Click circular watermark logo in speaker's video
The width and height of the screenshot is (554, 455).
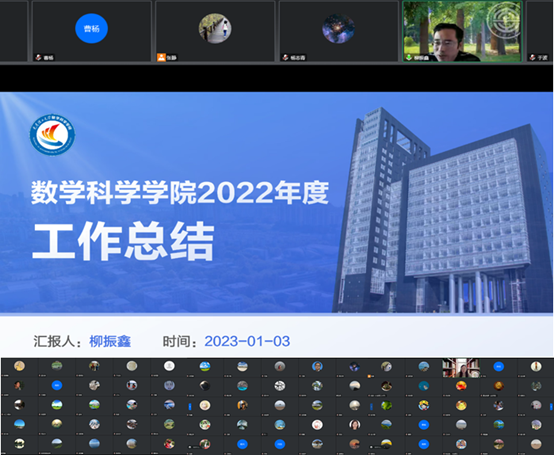click(504, 20)
